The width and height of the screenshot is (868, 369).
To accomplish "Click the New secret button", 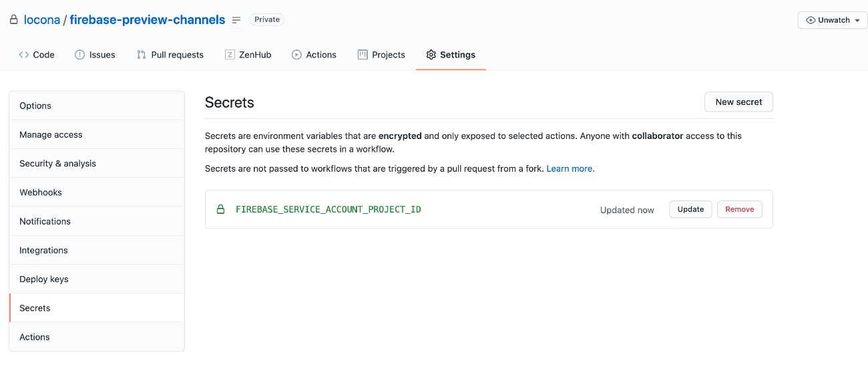I will [x=738, y=102].
